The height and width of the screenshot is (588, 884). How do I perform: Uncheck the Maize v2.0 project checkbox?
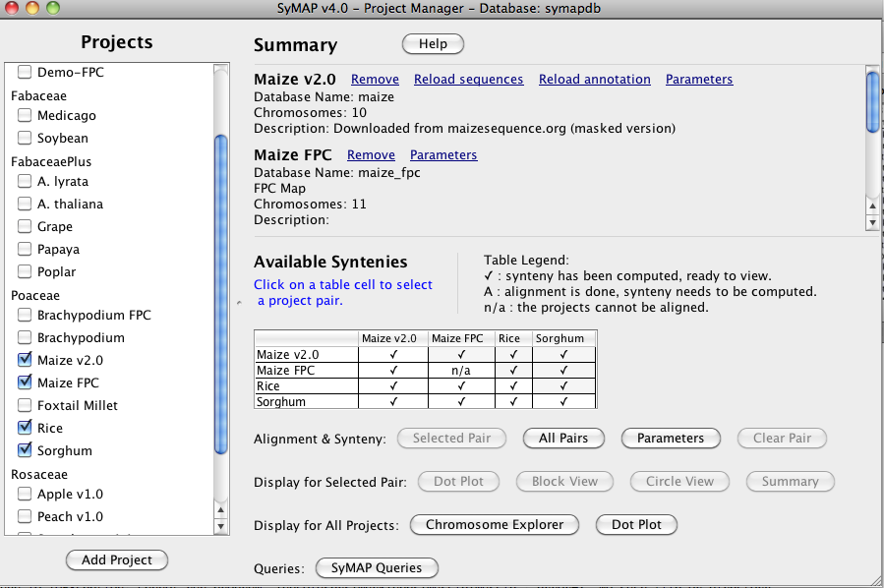tap(25, 360)
